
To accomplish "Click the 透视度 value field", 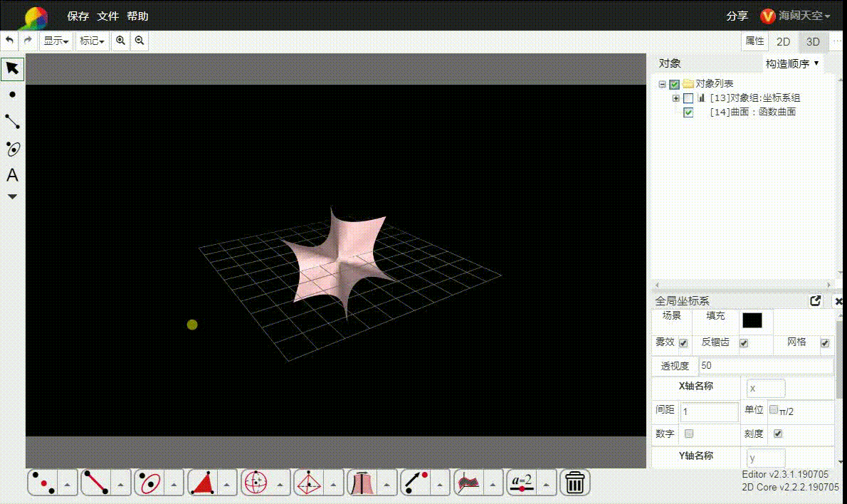I will (766, 366).
